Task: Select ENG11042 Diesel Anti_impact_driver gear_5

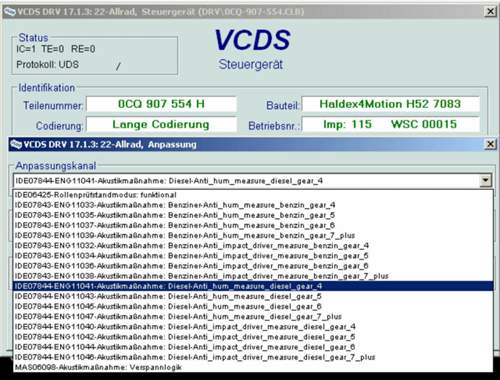Action: [253, 337]
